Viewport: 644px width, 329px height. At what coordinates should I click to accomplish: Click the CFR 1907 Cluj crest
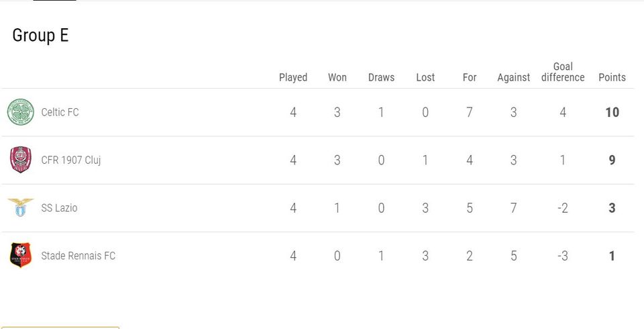coord(21,160)
